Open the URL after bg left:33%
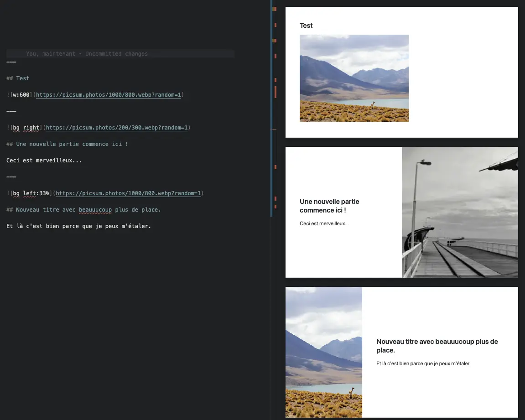Image resolution: width=525 pixels, height=420 pixels. (x=128, y=193)
